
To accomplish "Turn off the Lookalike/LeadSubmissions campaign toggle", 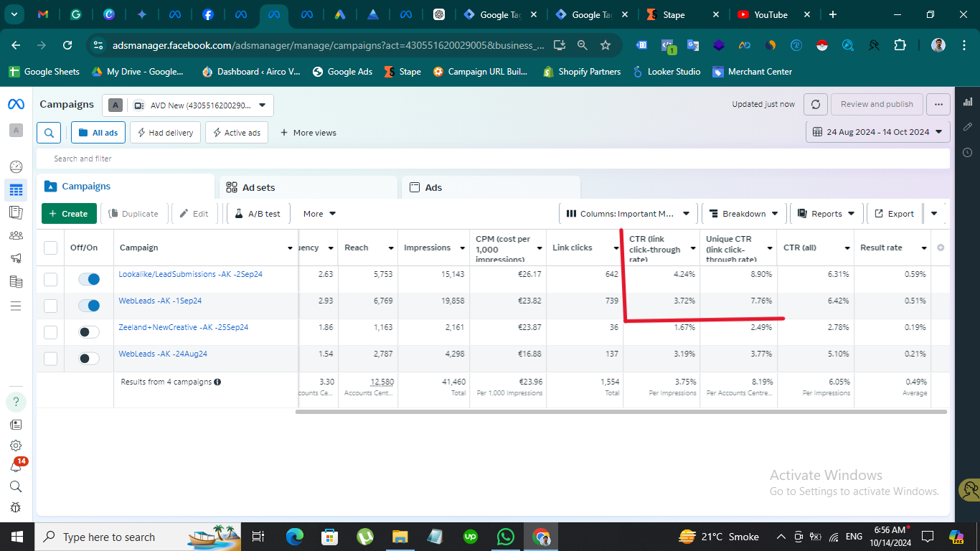I will [89, 279].
